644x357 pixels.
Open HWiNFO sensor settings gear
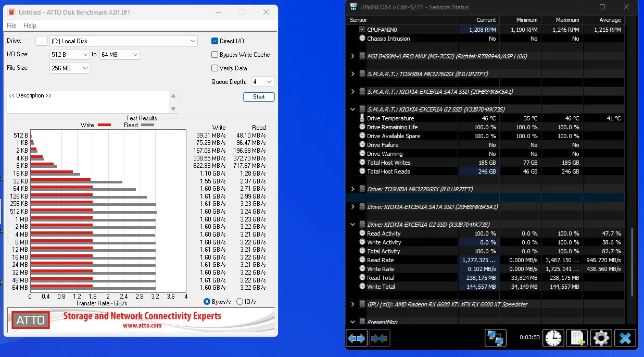click(x=601, y=338)
